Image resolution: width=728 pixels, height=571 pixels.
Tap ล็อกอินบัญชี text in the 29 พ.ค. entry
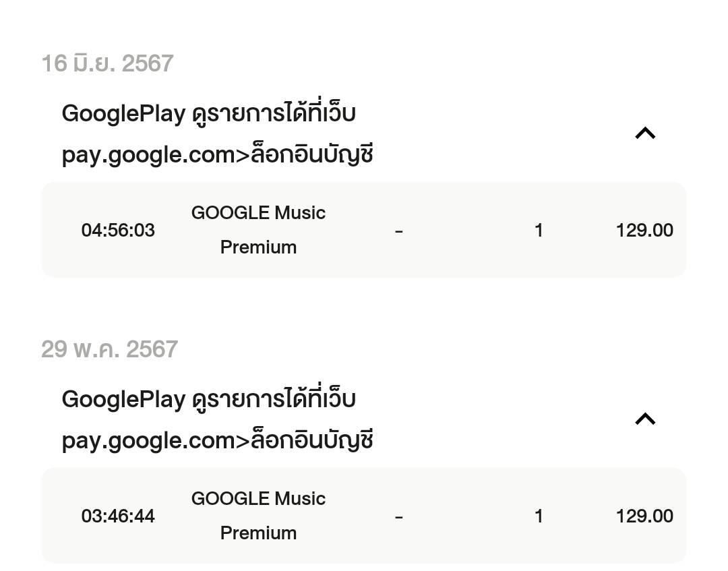311,441
